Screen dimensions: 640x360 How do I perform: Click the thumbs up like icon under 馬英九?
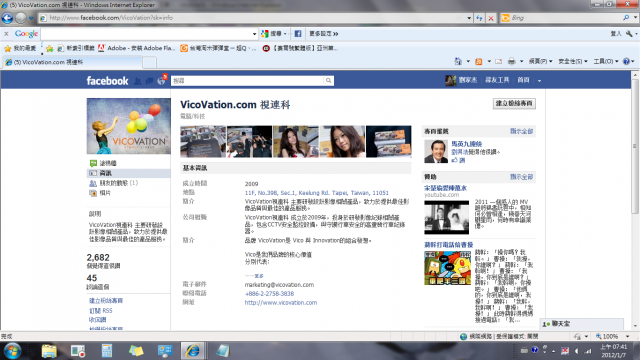tap(455, 160)
